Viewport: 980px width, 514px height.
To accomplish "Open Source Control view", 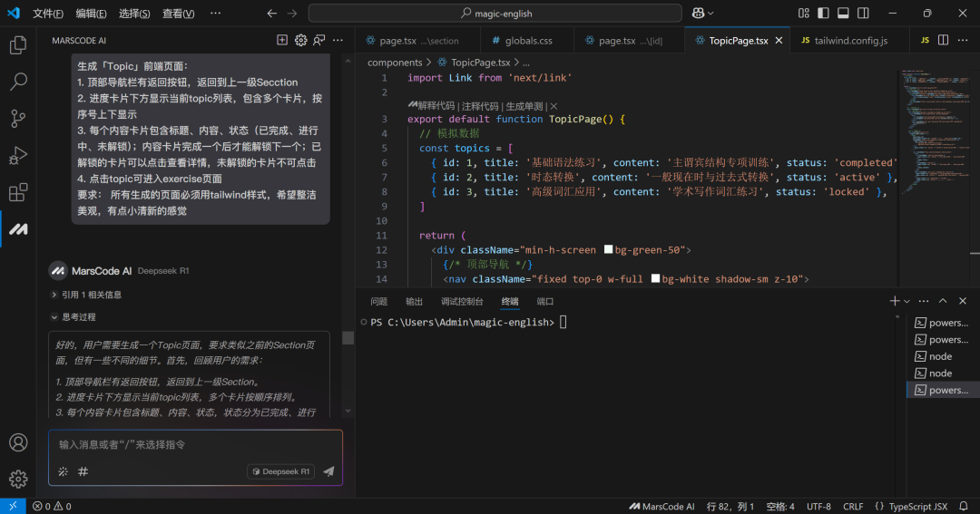I will tap(18, 119).
